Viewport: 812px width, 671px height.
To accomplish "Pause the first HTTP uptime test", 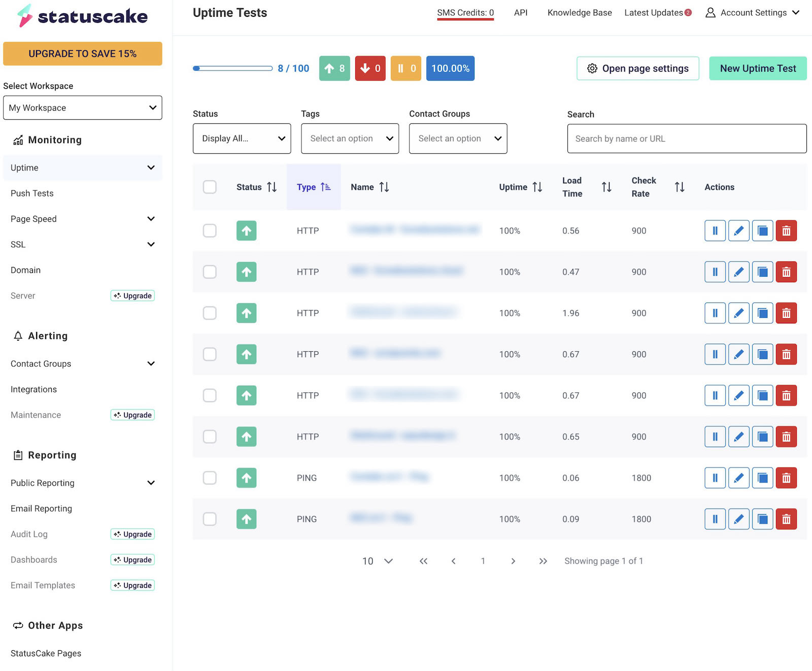I will tap(715, 230).
